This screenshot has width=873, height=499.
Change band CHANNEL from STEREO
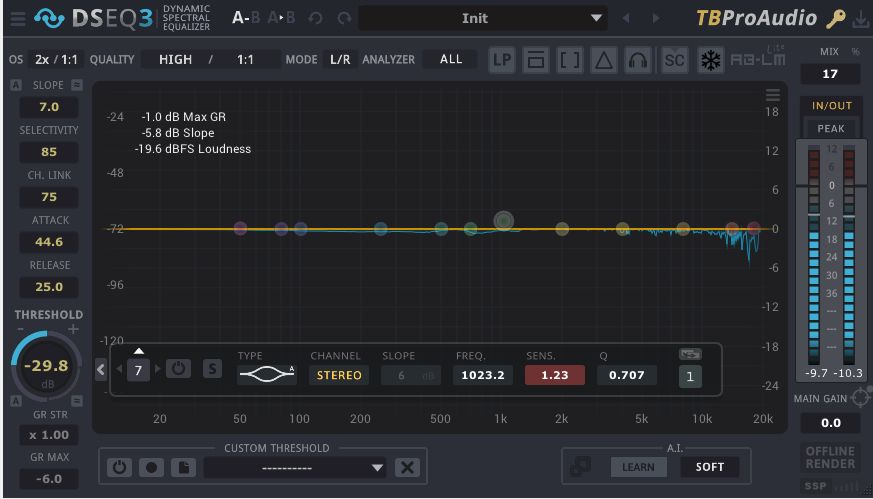click(x=339, y=375)
